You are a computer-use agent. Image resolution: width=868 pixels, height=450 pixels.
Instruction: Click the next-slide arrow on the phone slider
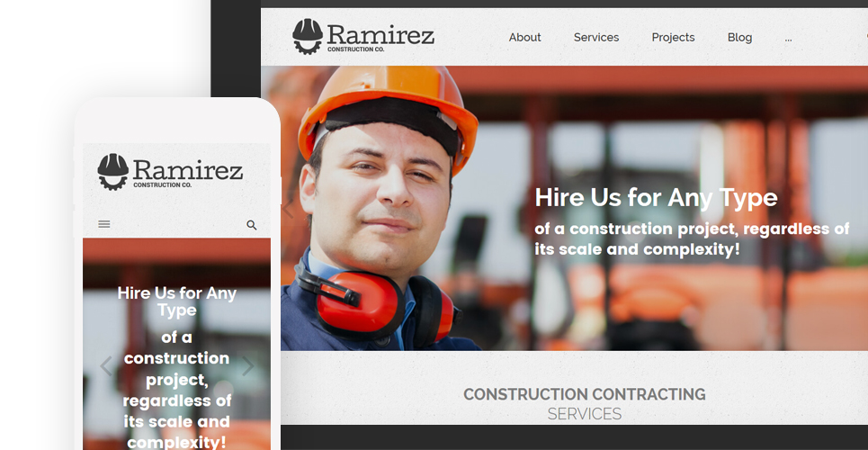[247, 365]
